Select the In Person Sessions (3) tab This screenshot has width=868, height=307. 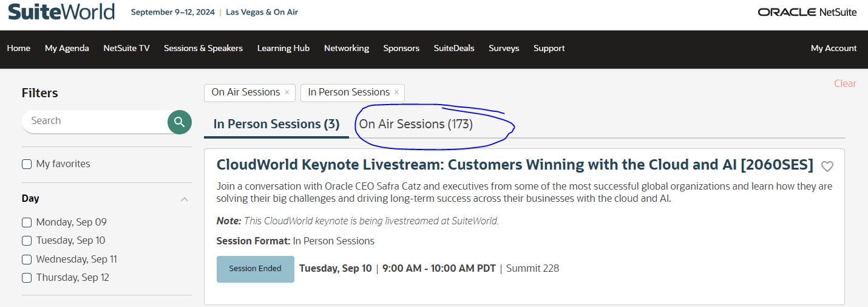276,124
